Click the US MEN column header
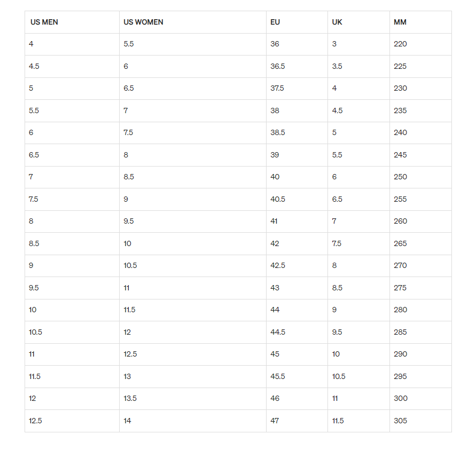476x450 pixels. coord(44,22)
